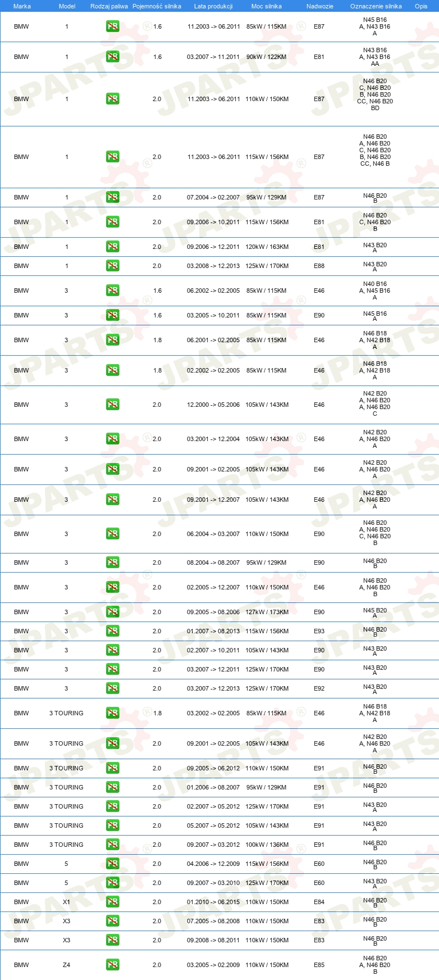Click the fuel icon in the 100kW / 136KM row

point(112,845)
